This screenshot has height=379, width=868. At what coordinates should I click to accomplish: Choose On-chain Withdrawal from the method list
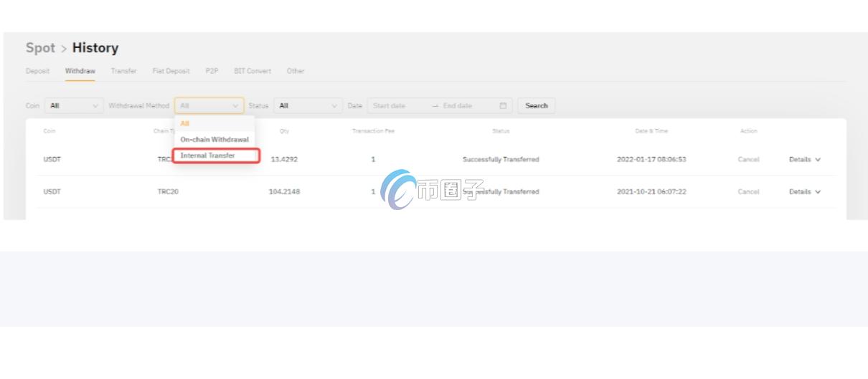click(x=214, y=139)
